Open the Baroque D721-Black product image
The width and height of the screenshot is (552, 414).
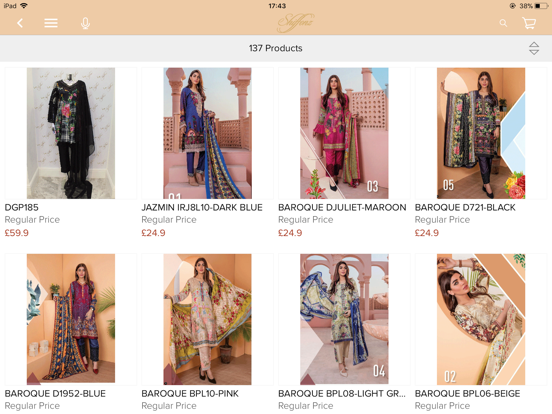click(481, 133)
